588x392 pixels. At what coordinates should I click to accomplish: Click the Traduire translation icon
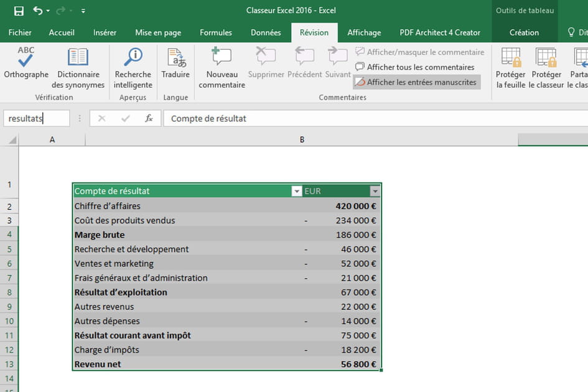[175, 63]
